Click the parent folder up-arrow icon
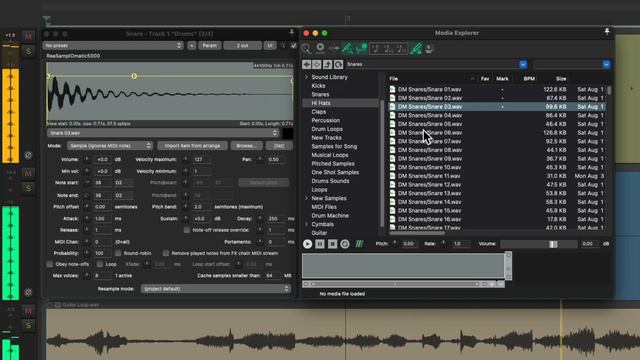 coord(327,64)
